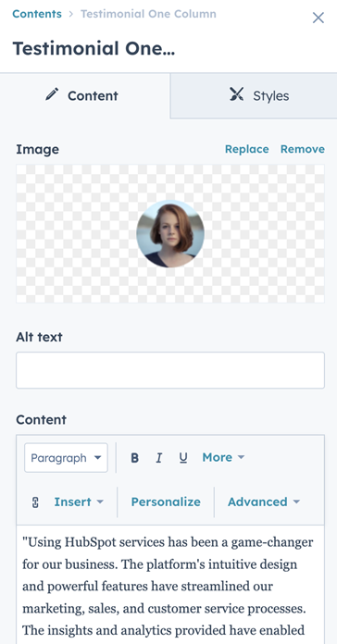Select the Content tab
The image size is (337, 644).
click(84, 95)
